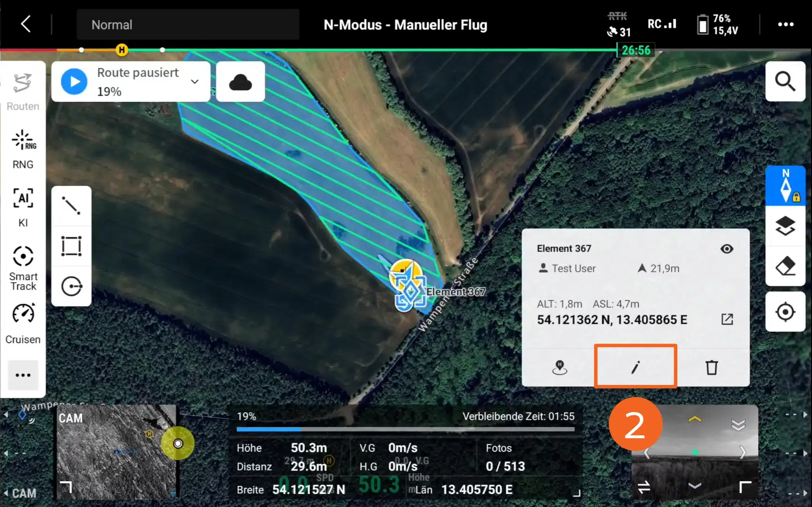The height and width of the screenshot is (507, 812).
Task: Activate the RNG laser rangefinder
Action: tap(23, 149)
